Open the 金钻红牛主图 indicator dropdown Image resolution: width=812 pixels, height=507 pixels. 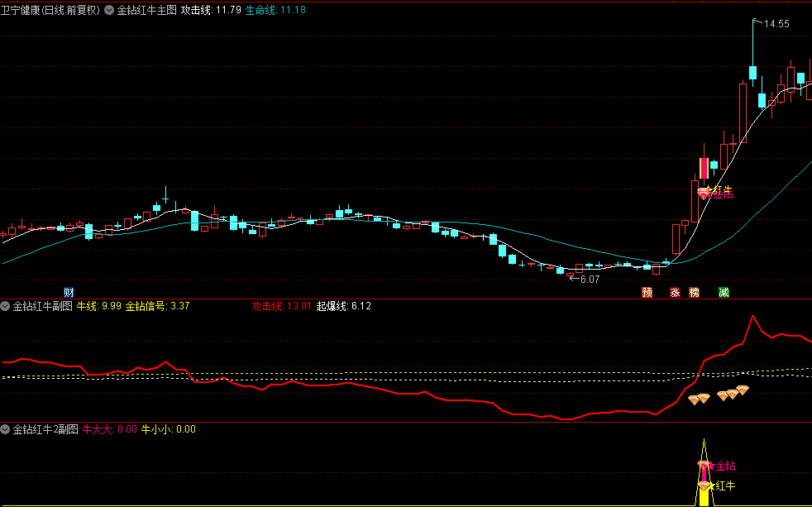[x=109, y=10]
